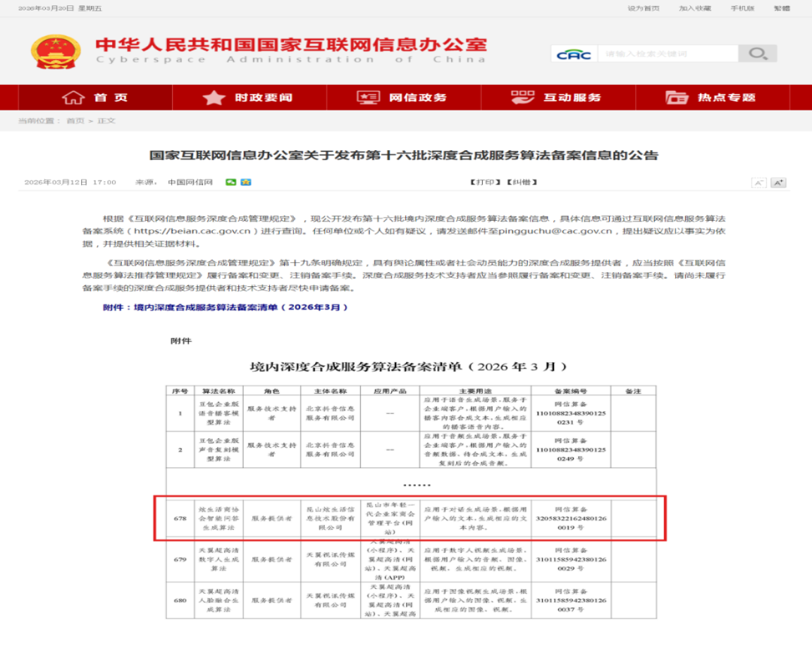This screenshot has width=812, height=659.
Task: Click the 设为首页 link at top
Action: (x=643, y=8)
